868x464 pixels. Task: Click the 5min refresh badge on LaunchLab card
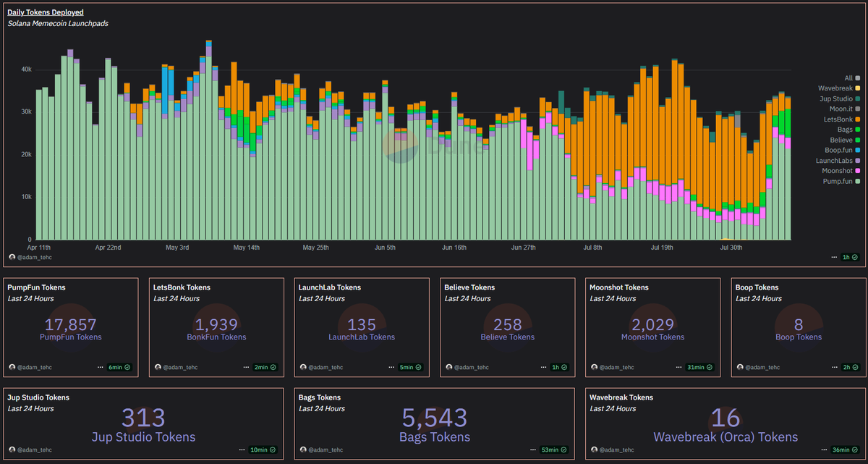(x=410, y=367)
